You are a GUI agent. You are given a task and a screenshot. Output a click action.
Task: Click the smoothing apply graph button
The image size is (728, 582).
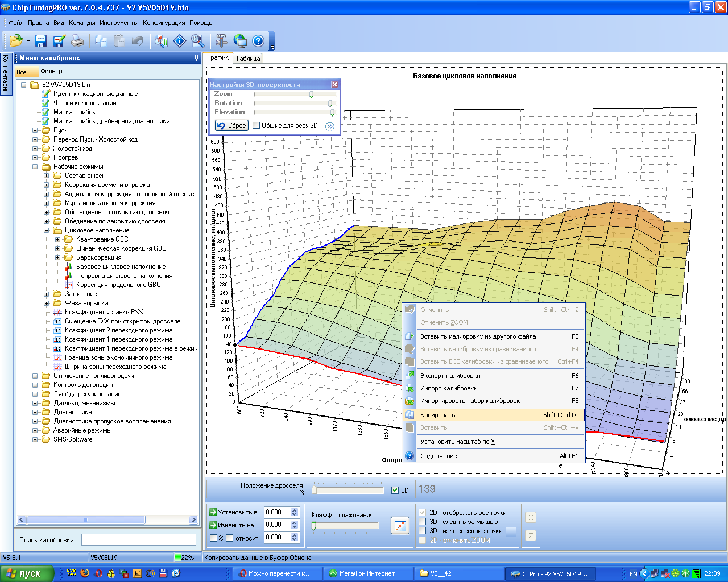click(400, 526)
